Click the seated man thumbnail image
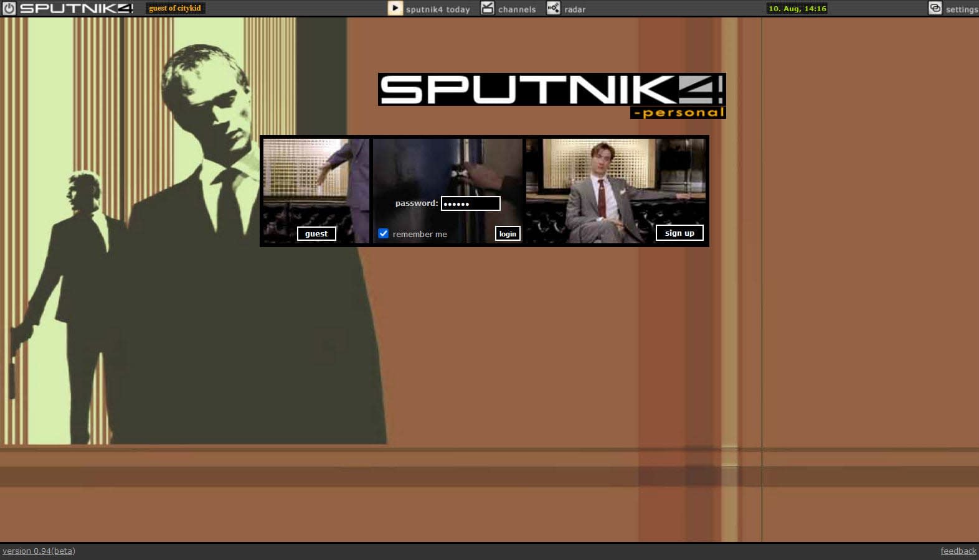Viewport: 979px width, 560px height. click(x=615, y=190)
